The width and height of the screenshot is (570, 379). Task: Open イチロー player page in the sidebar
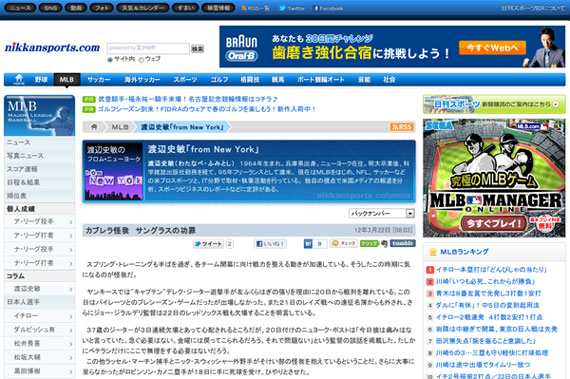[x=40, y=316]
